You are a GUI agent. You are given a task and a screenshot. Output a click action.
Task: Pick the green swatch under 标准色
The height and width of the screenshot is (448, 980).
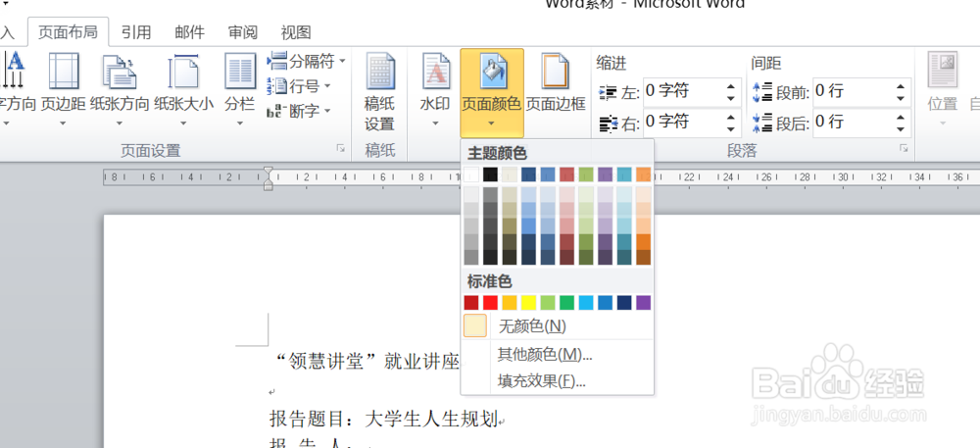[566, 303]
